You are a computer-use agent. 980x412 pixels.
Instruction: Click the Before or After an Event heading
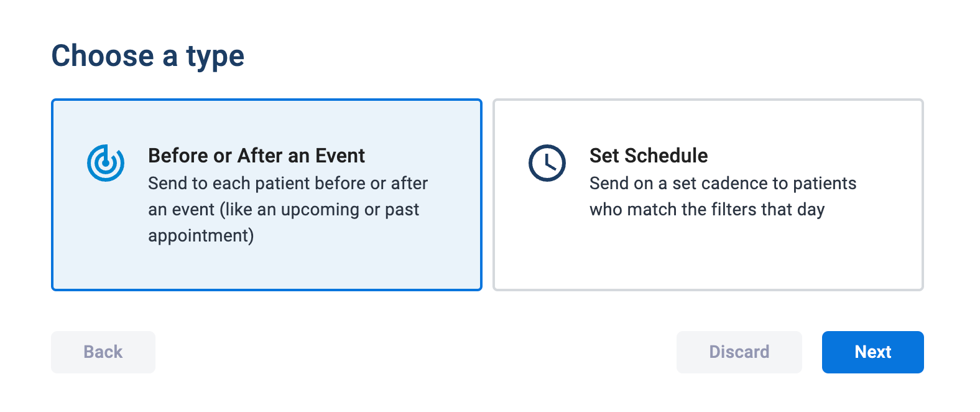coord(256,156)
